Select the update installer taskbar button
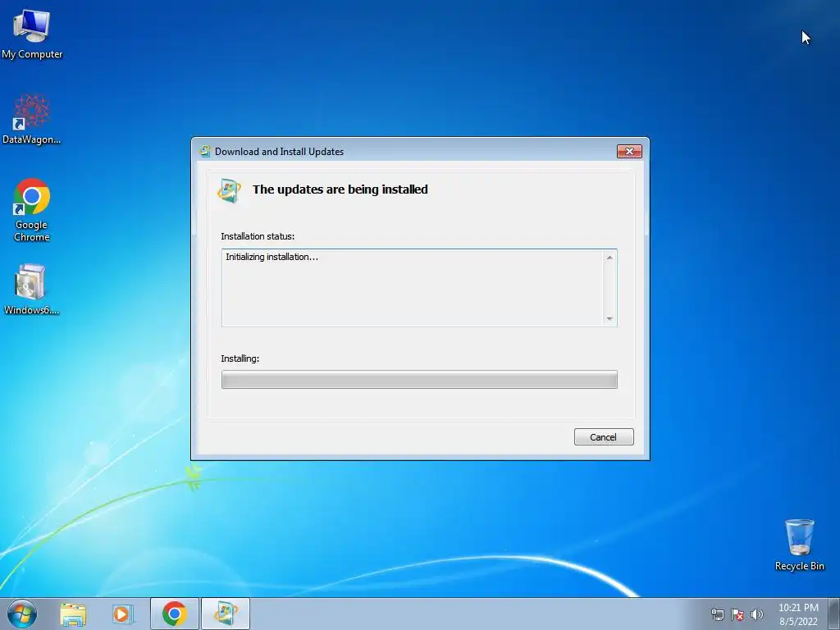Screen dimensions: 840x630 (225, 614)
